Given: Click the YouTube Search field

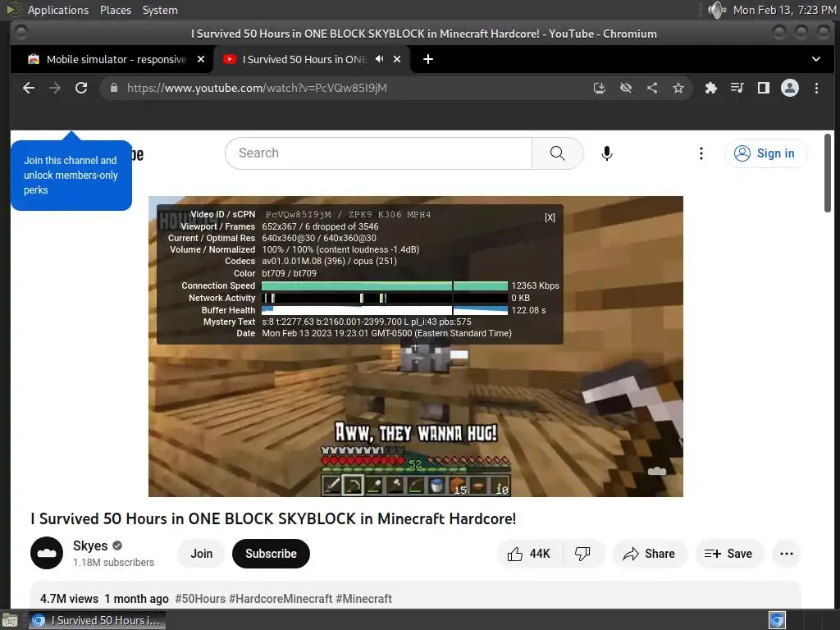Looking at the screenshot, I should pyautogui.click(x=379, y=153).
